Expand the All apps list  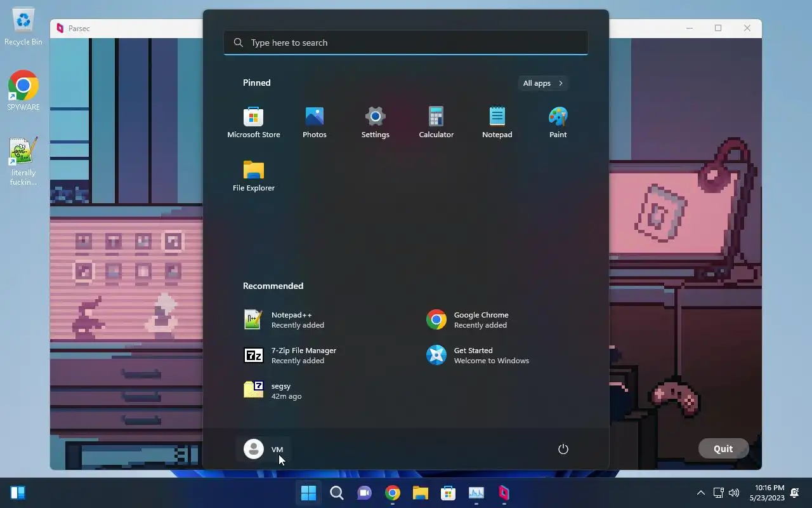tap(543, 83)
